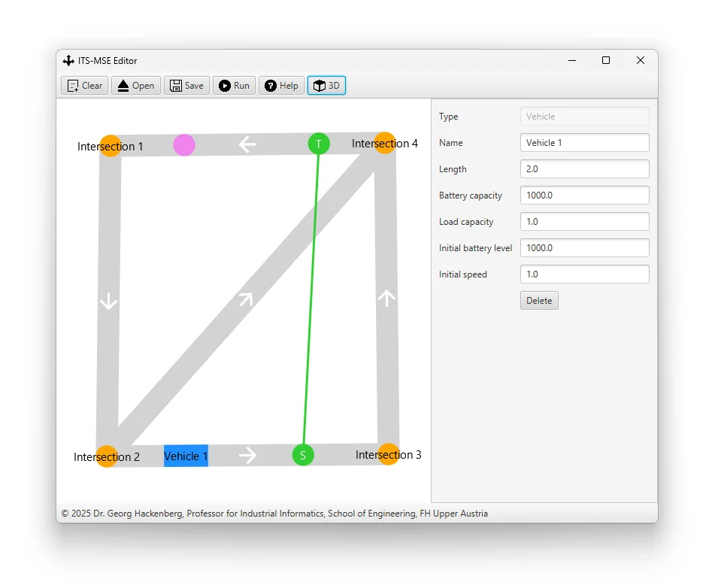Edit the Name field with Vehicle 1
Viewport: 721px width, 588px height.
coord(584,143)
